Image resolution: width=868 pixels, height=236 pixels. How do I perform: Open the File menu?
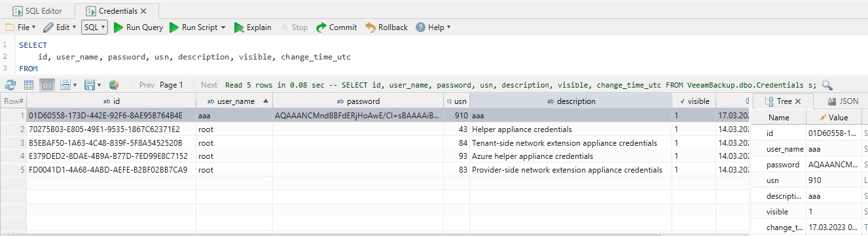click(21, 27)
